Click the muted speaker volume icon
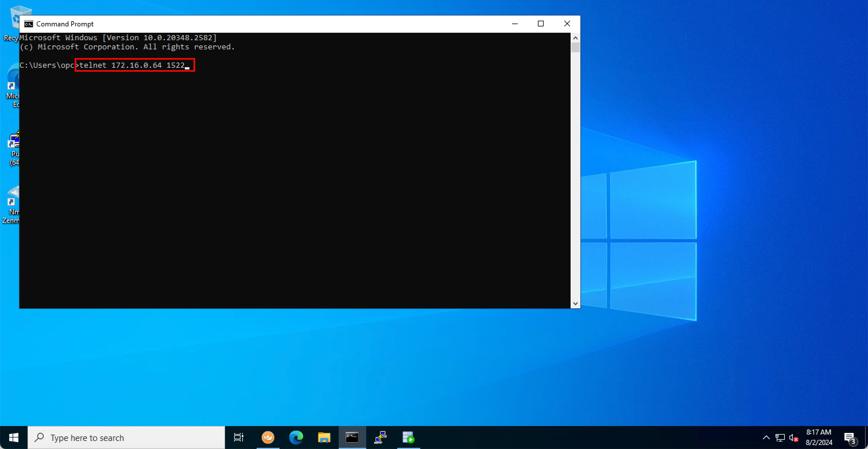Viewport: 868px width, 449px height. click(794, 438)
